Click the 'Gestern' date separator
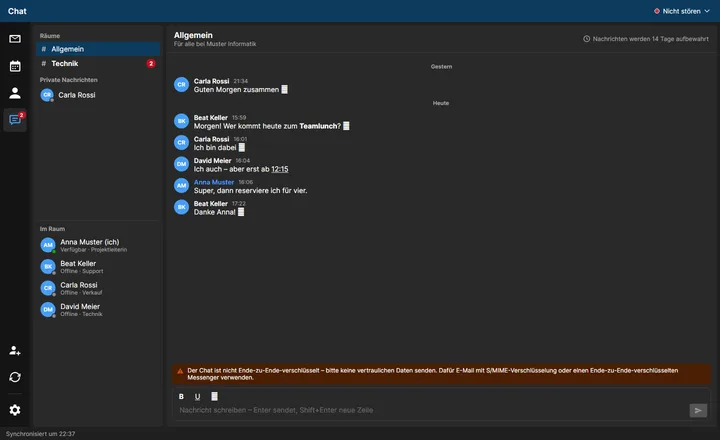This screenshot has height=440, width=720. click(x=441, y=67)
